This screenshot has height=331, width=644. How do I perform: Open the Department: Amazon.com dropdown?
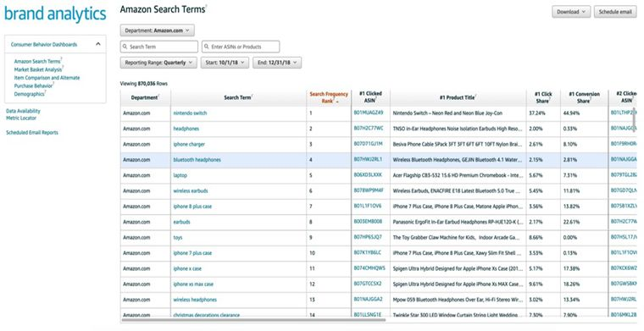tap(158, 30)
